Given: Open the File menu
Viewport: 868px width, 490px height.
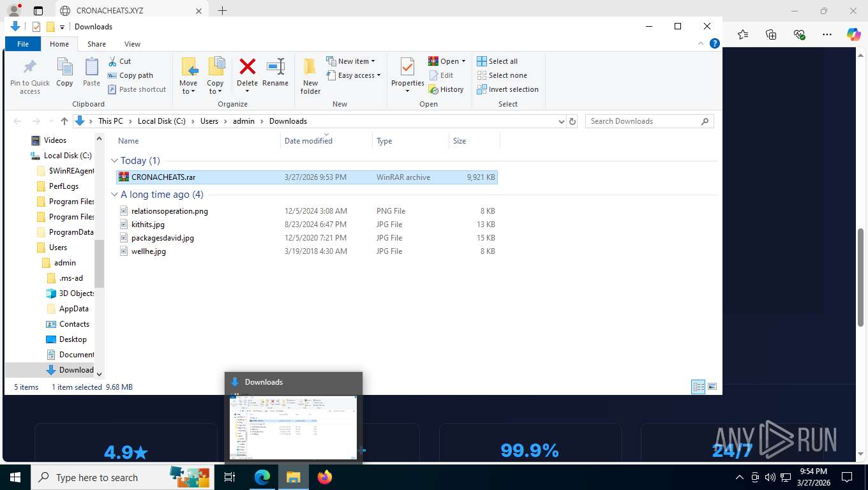Looking at the screenshot, I should [x=23, y=44].
